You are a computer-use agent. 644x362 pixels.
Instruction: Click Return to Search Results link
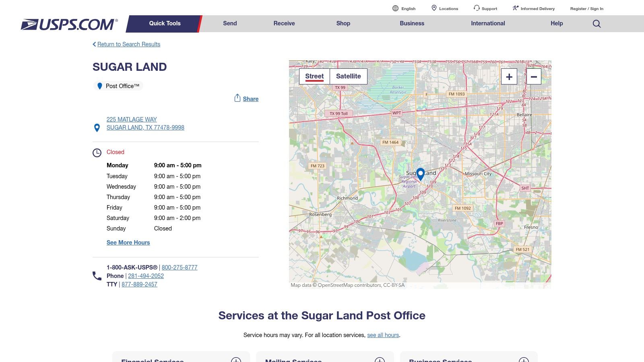point(129,44)
